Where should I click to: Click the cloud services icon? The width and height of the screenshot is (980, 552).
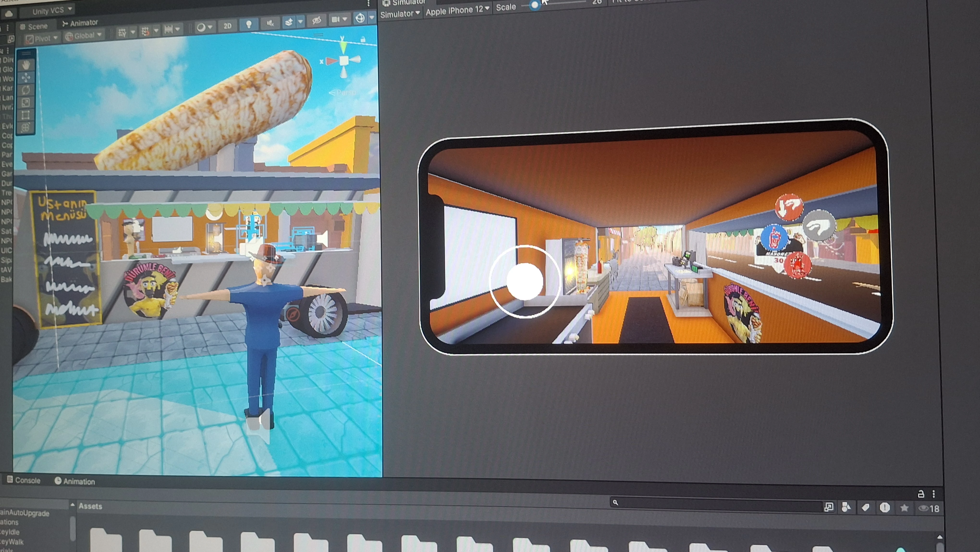click(x=9, y=14)
